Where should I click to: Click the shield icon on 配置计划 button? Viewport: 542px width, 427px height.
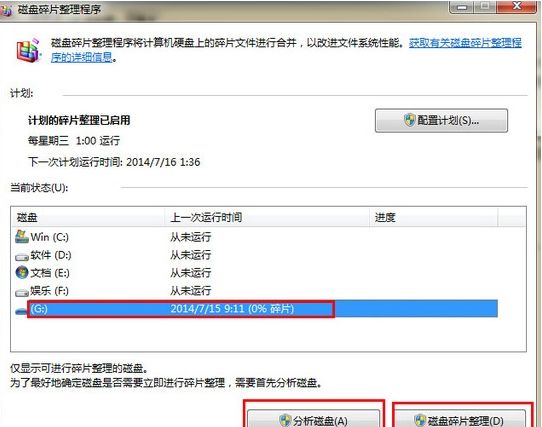point(409,120)
